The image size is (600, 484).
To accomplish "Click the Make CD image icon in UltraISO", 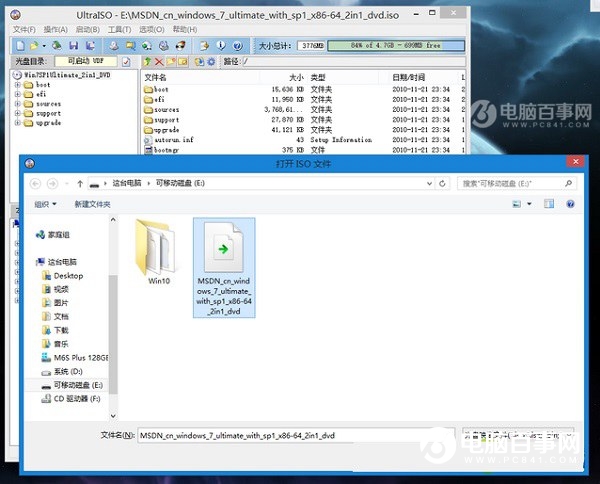I will pyautogui.click(x=114, y=46).
